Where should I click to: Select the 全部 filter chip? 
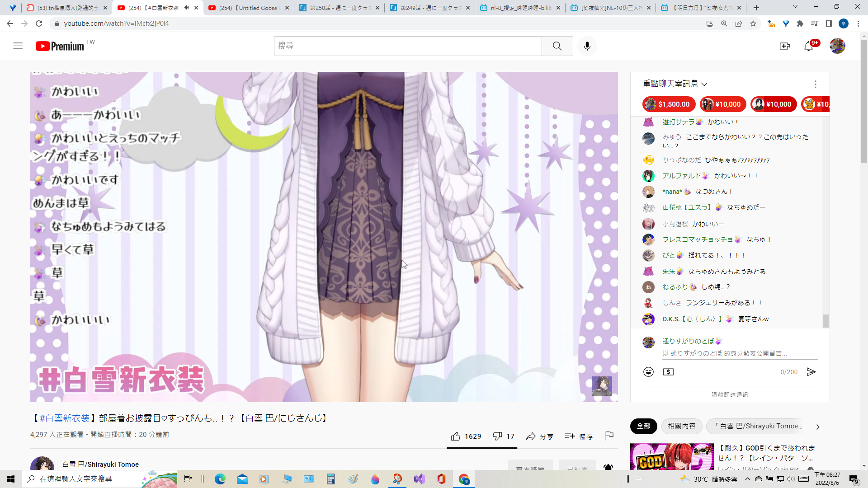click(643, 426)
